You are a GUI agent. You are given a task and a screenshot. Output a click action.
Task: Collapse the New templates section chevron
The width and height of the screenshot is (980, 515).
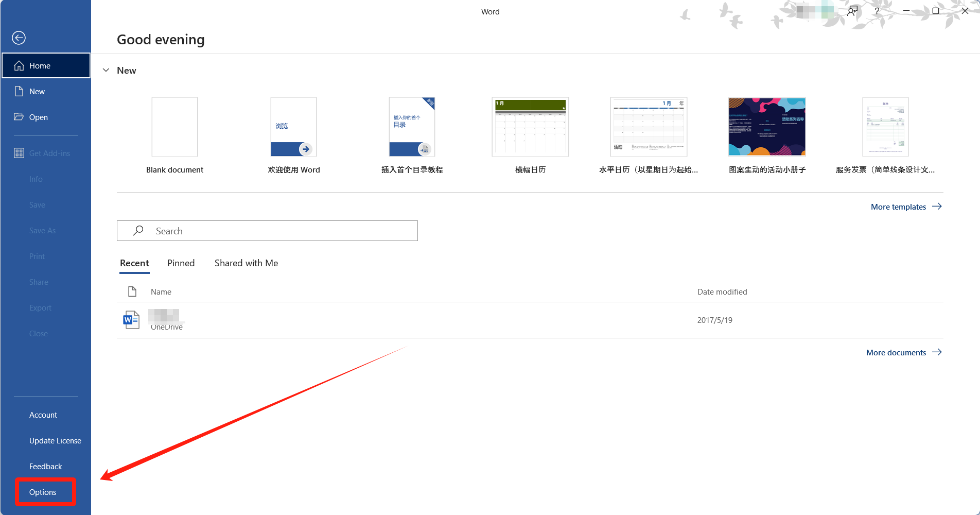pyautogui.click(x=106, y=70)
